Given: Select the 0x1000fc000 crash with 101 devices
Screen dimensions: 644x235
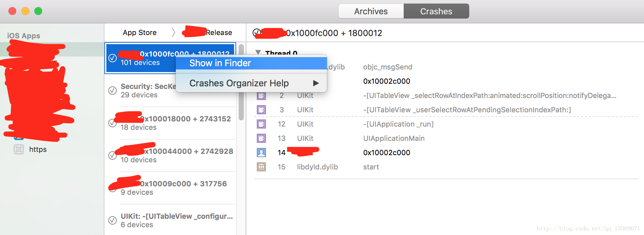Looking at the screenshot, I should click(x=170, y=58).
